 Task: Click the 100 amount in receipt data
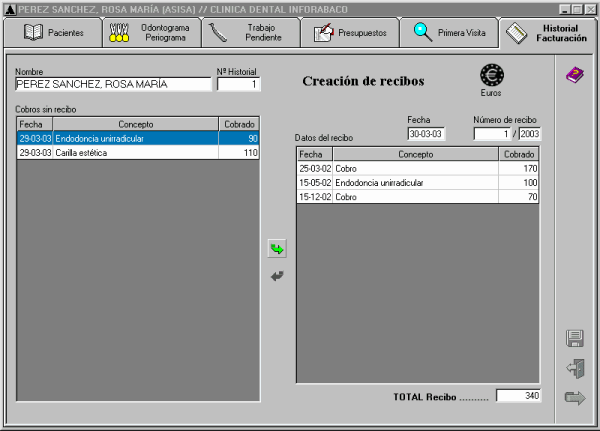(x=530, y=183)
